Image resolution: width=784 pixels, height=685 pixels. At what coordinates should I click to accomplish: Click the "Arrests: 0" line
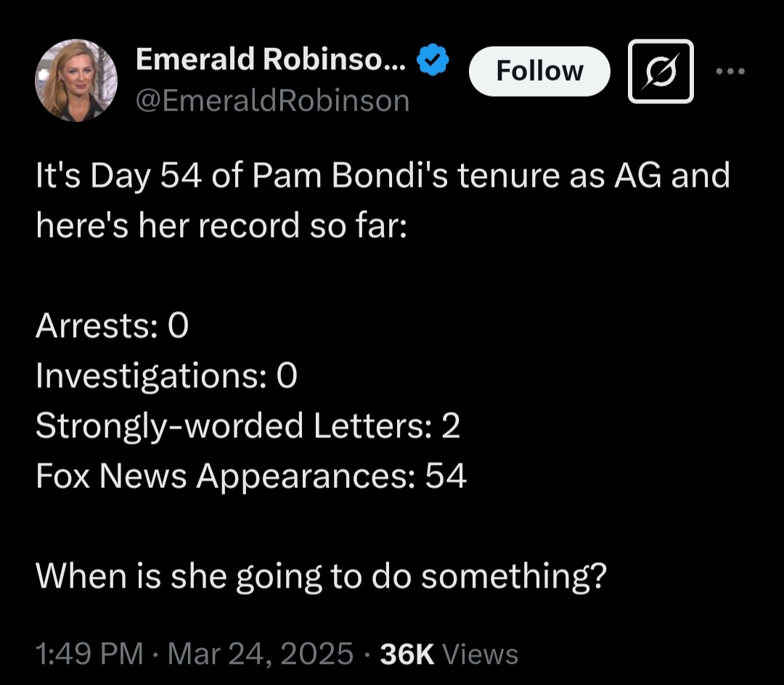pos(112,326)
